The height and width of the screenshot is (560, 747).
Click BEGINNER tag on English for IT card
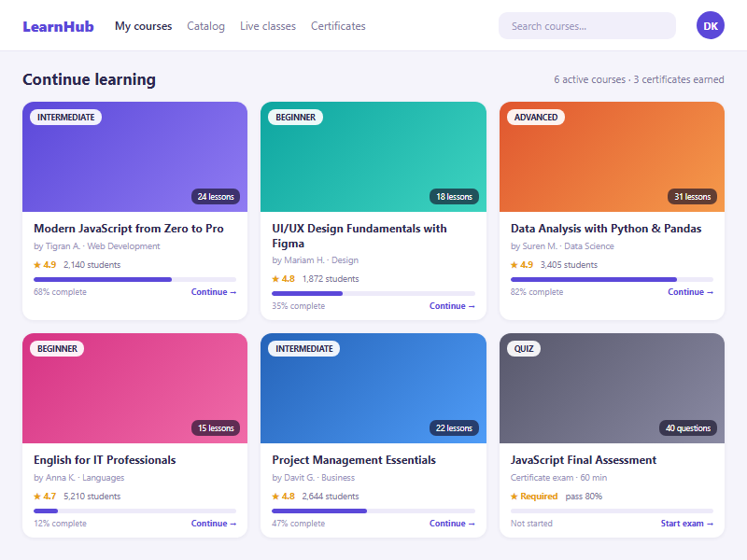point(57,348)
